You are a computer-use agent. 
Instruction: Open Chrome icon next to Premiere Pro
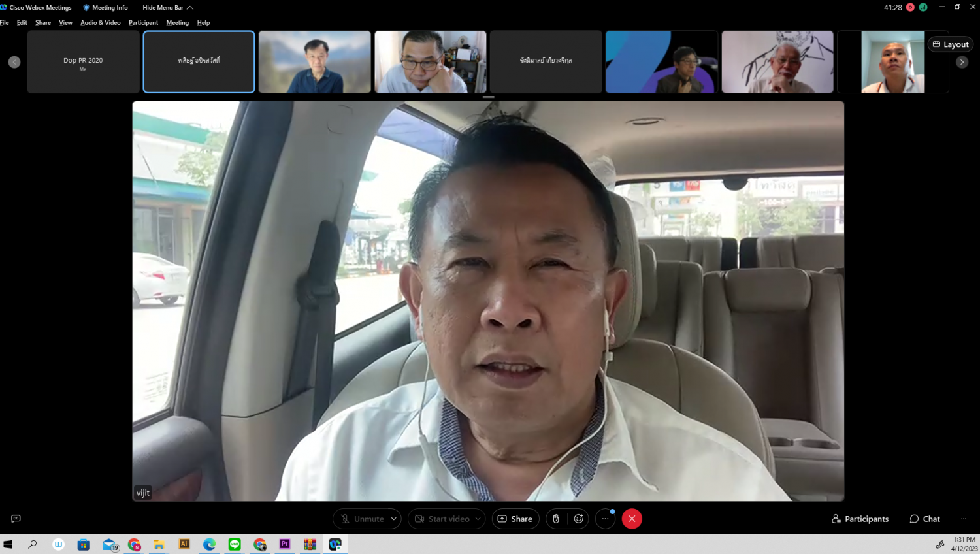260,544
